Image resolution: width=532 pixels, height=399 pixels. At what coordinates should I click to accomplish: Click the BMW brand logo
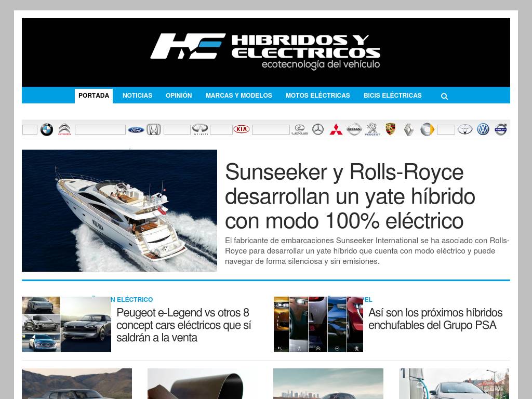[47, 130]
